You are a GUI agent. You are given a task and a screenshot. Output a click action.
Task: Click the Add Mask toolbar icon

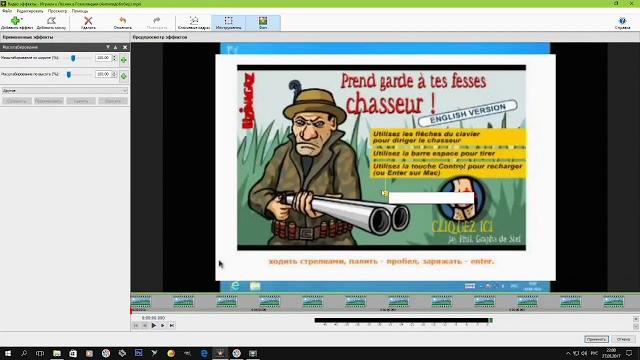click(x=51, y=20)
